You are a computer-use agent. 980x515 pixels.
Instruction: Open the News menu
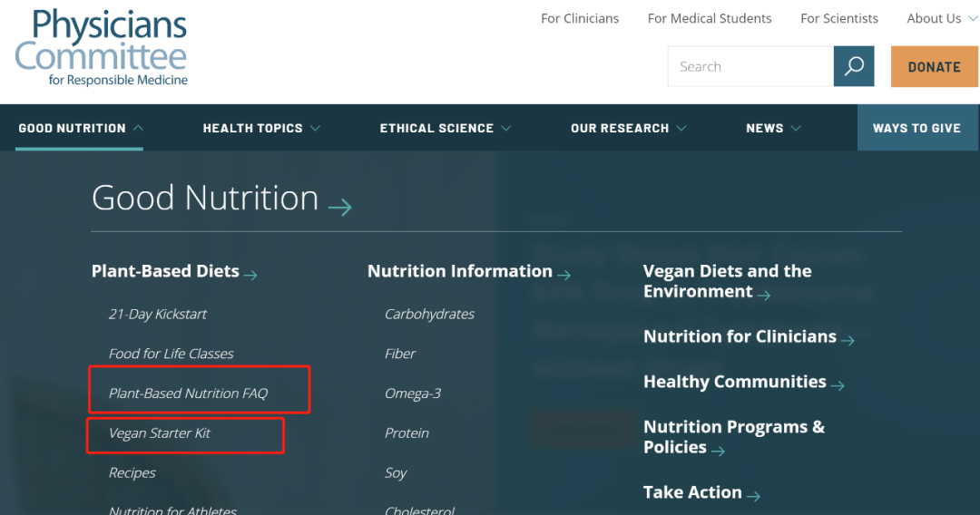click(x=773, y=128)
